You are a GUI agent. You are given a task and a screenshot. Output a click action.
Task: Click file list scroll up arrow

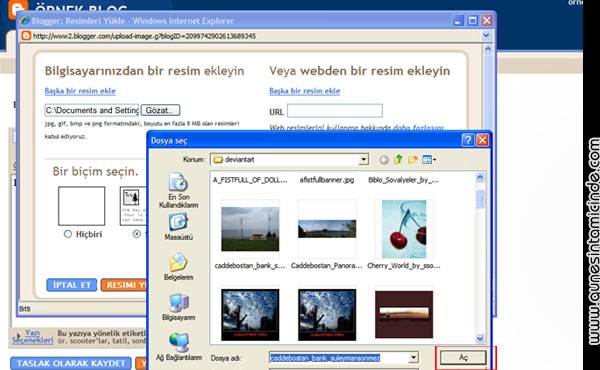pos(480,177)
